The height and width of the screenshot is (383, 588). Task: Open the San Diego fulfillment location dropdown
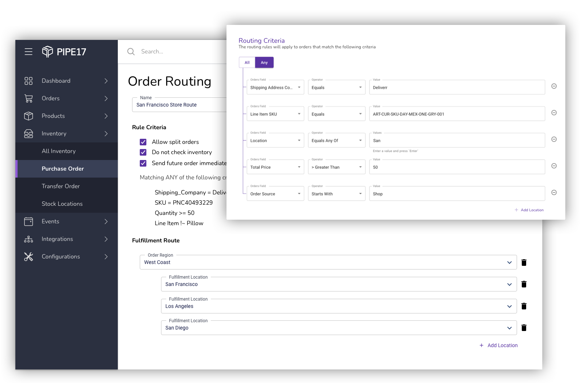click(339, 328)
